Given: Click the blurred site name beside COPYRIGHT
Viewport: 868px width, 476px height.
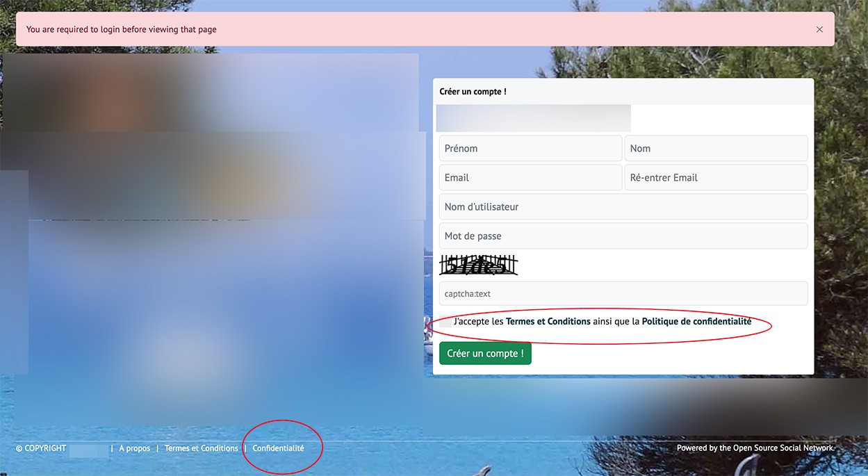Looking at the screenshot, I should (x=88, y=449).
